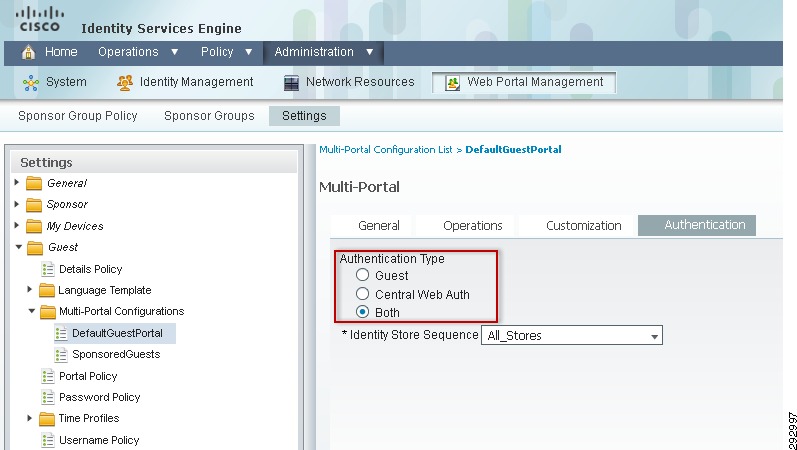Click the My Devices tree label
Viewport: 797px width, 450px height.
75,226
